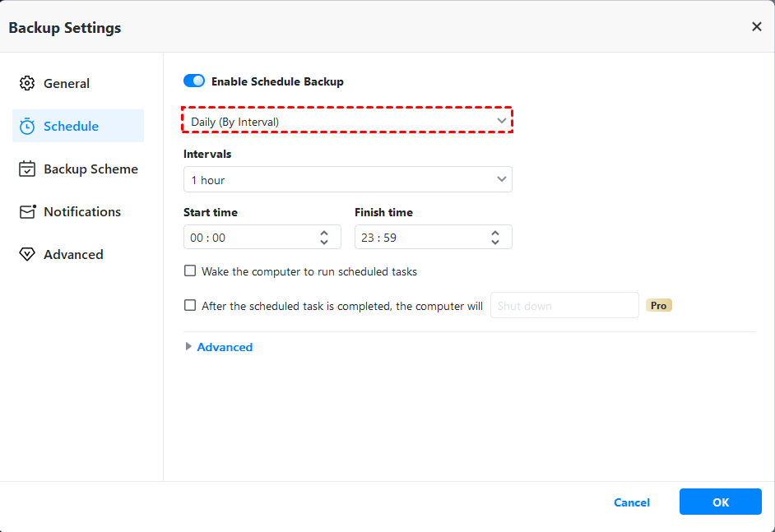
Task: Switch to the Backup Scheme tab
Action: tap(90, 169)
